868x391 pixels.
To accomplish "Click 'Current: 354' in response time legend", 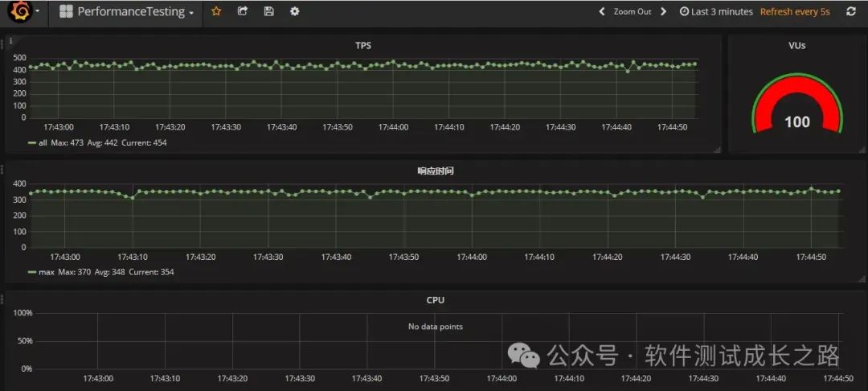I will 151,273.
